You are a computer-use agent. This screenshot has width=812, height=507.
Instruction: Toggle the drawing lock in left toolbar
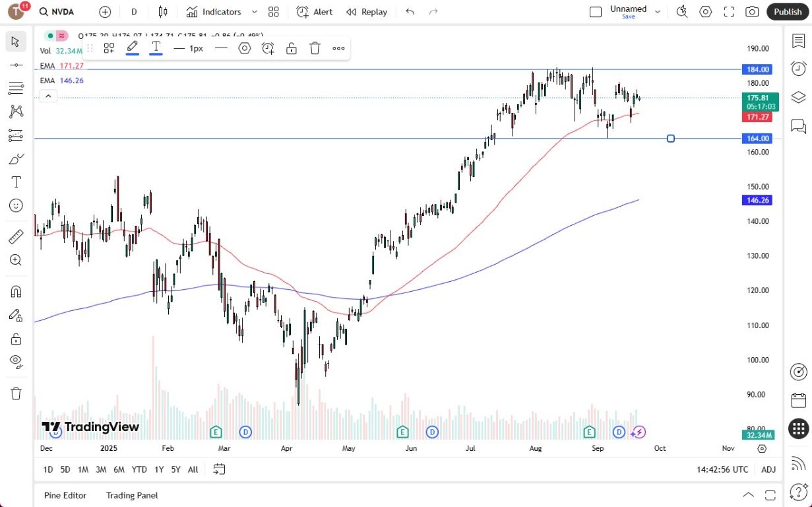coord(15,339)
